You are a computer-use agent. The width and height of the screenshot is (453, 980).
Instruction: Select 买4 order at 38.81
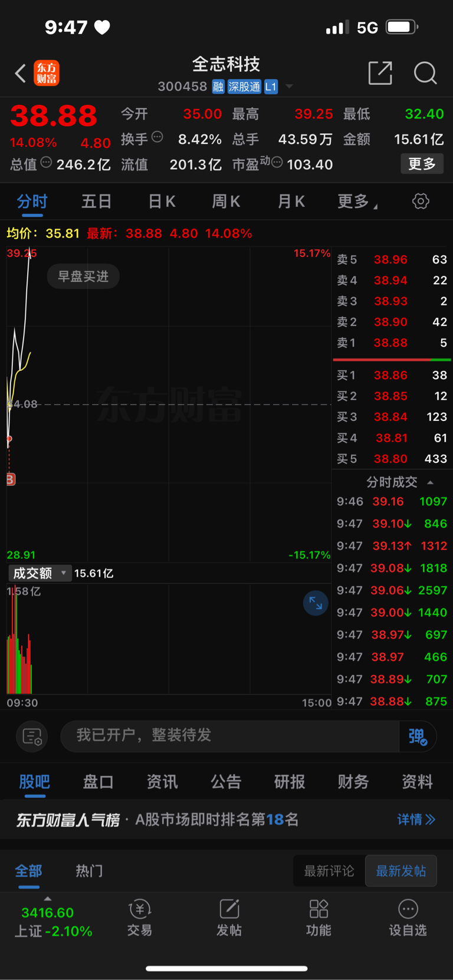[392, 438]
